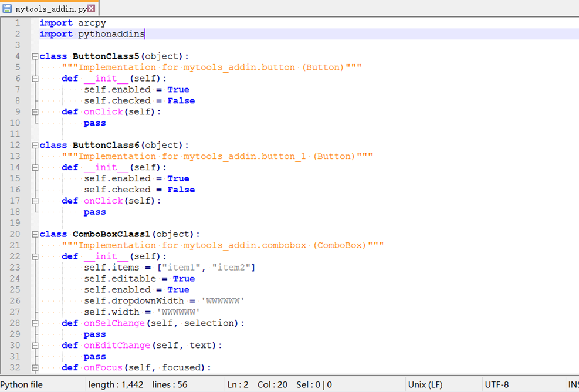Click 'Ln : 2' in status bar
The height and width of the screenshot is (392, 579).
pyautogui.click(x=238, y=384)
